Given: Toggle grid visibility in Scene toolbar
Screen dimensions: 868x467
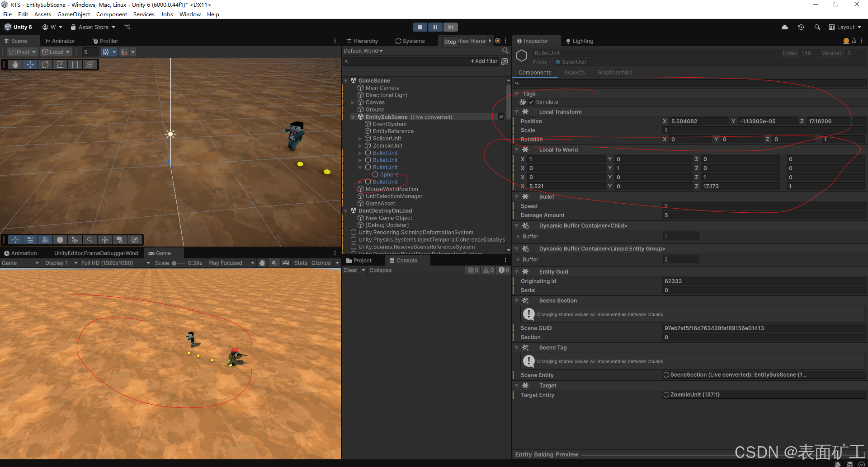Looking at the screenshot, I should pos(106,52).
